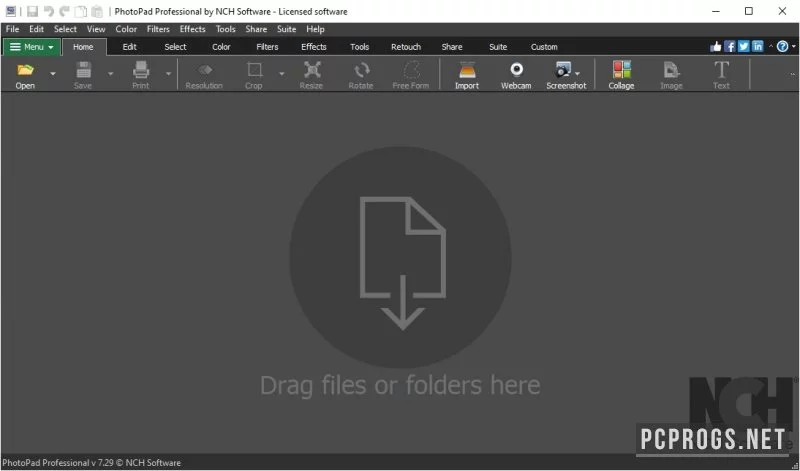
Task: Click the Import scanner icon
Action: point(467,70)
